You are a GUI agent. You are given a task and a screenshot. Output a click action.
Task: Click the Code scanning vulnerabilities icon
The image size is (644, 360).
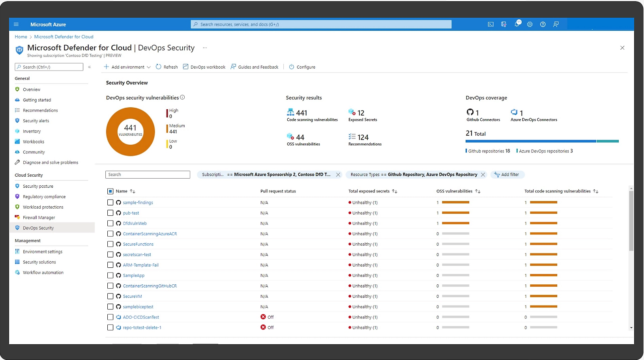pyautogui.click(x=290, y=112)
